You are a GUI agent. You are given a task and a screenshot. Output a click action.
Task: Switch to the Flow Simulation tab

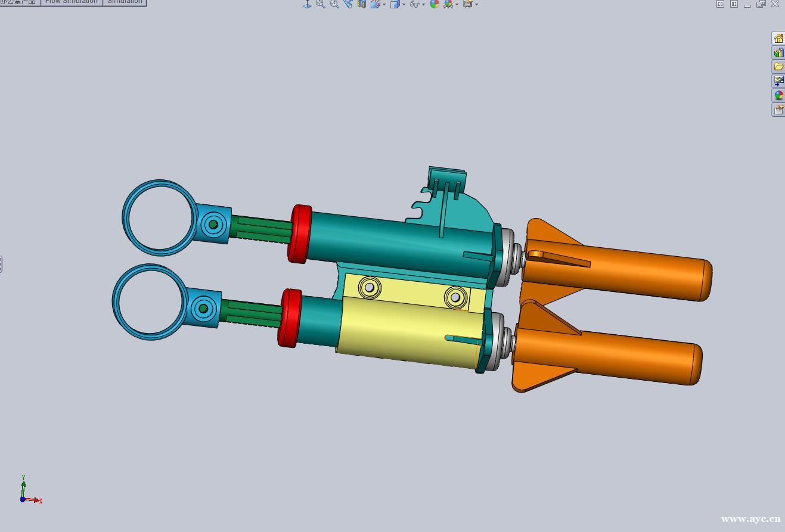[x=71, y=2]
